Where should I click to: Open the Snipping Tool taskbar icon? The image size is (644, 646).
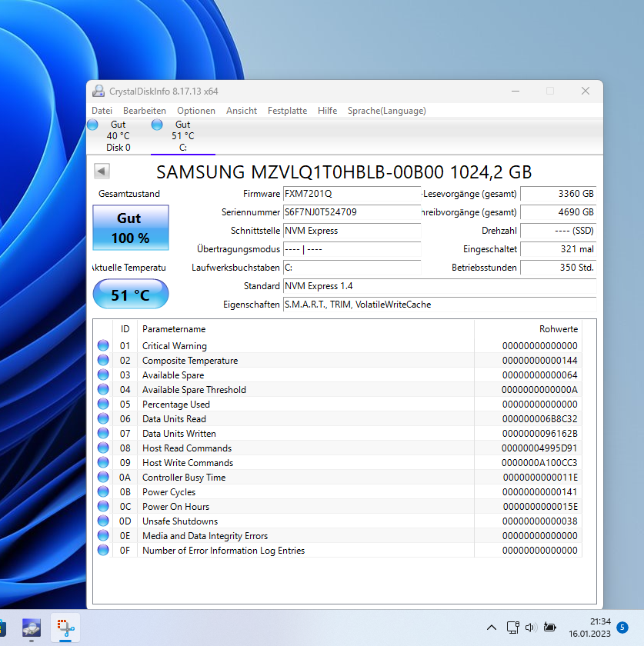click(65, 628)
